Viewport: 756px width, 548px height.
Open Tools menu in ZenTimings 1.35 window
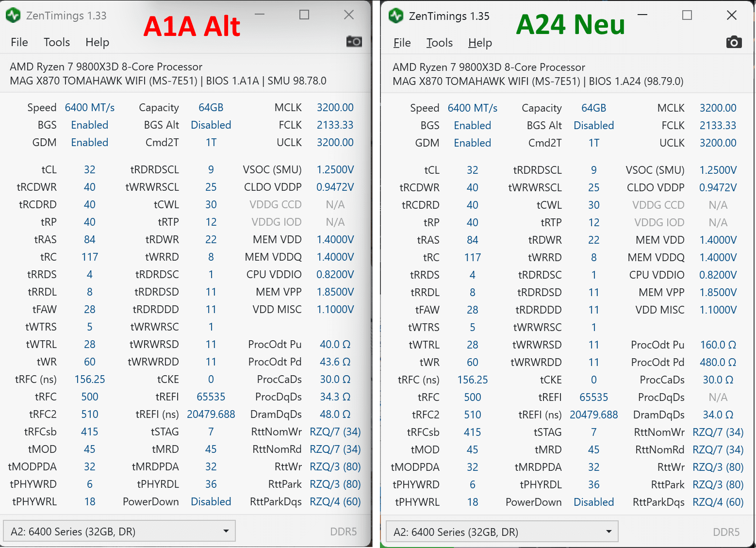[x=440, y=43]
